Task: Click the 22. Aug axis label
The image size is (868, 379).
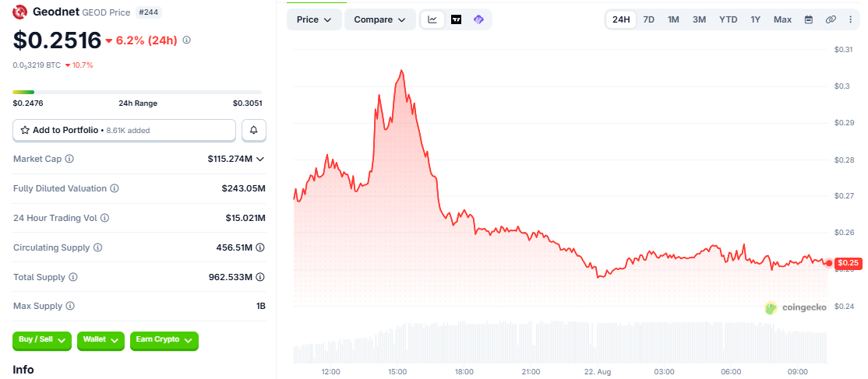Action: coord(598,371)
